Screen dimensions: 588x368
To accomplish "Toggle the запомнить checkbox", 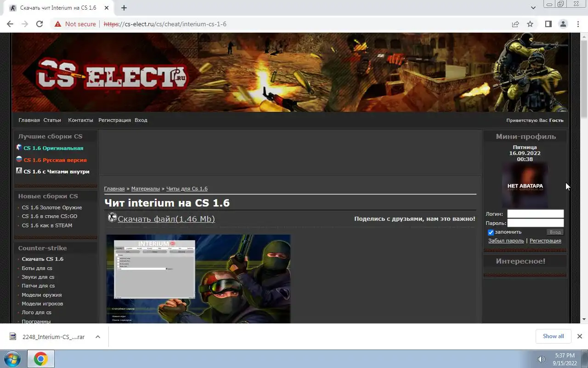I will [491, 232].
